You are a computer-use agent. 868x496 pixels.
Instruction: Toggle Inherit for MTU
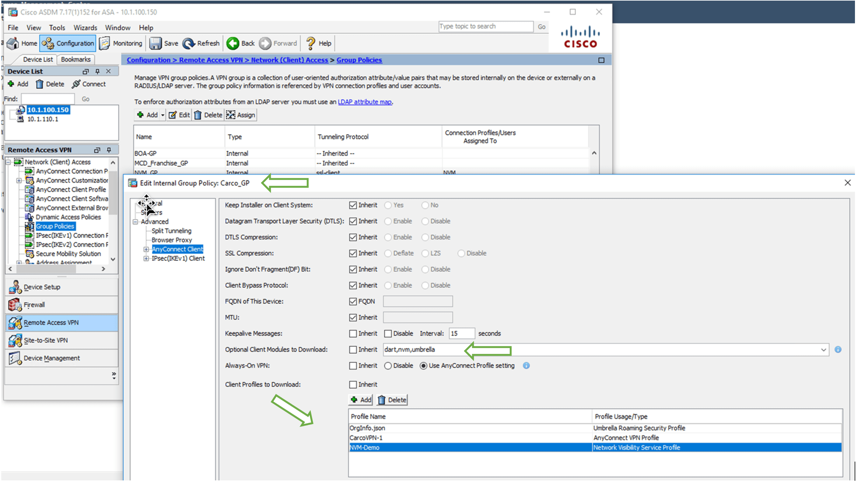point(353,317)
